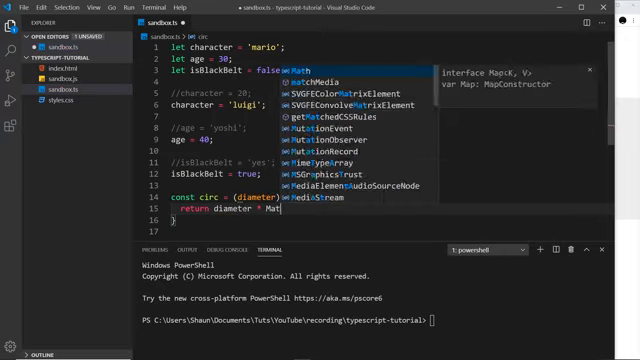Screen dimensions: 640x360
Task: Select MediaStream suggestion
Action: point(357,198)
